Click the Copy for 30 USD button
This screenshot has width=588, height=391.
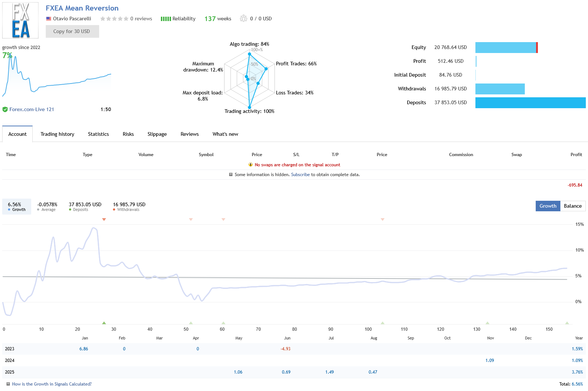pyautogui.click(x=72, y=31)
